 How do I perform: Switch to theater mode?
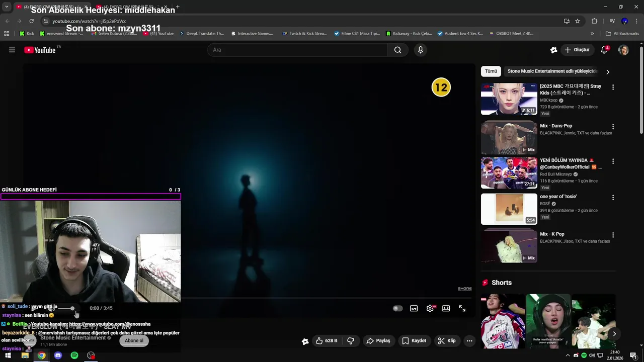(x=446, y=308)
